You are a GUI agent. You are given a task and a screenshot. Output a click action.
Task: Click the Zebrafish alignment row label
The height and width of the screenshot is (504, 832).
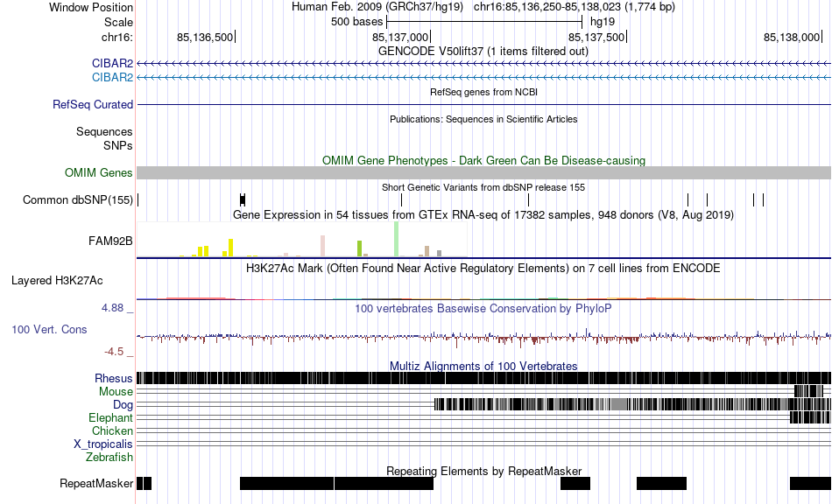point(109,457)
